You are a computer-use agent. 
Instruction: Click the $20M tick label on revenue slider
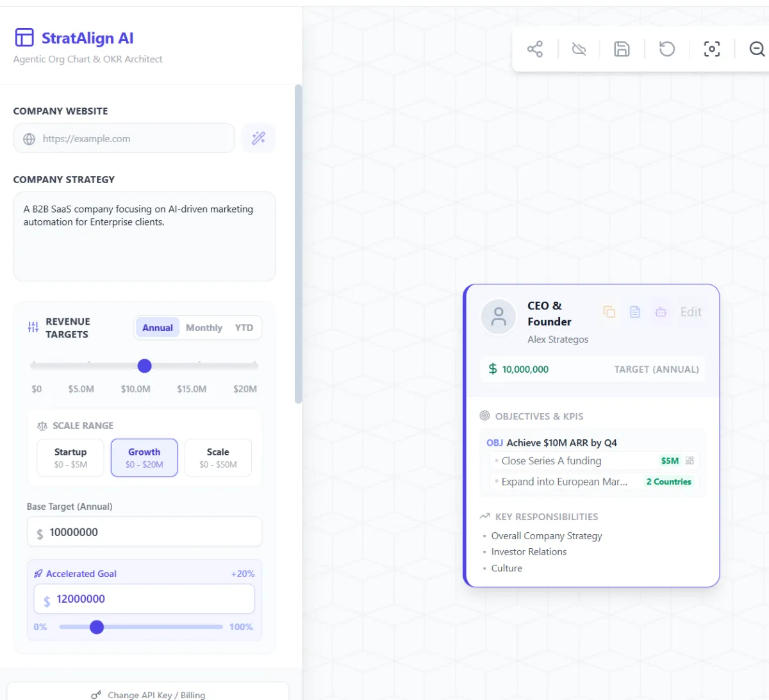245,389
